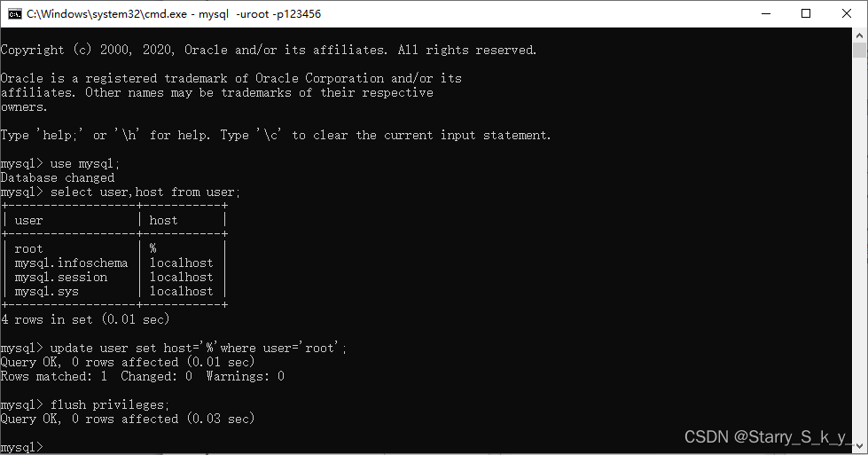The height and width of the screenshot is (455, 868).
Task: Click the empty scrollbar track below the thumb
Action: pos(860,249)
